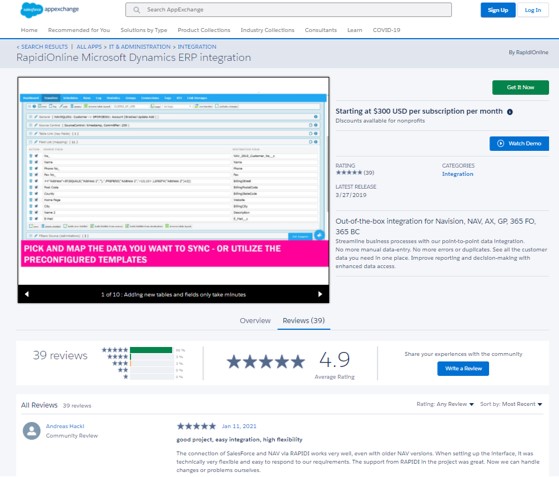Image resolution: width=559 pixels, height=477 pixels.
Task: Go back to Search Results
Action: [x=42, y=47]
